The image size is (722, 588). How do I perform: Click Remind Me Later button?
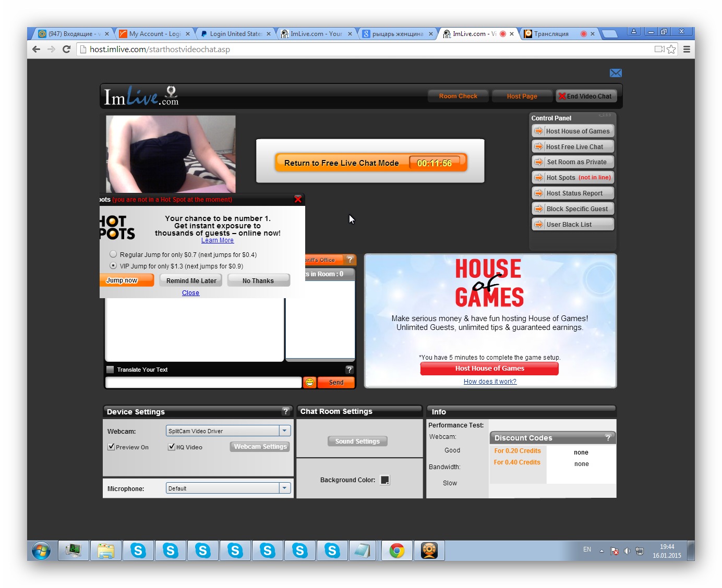(191, 280)
